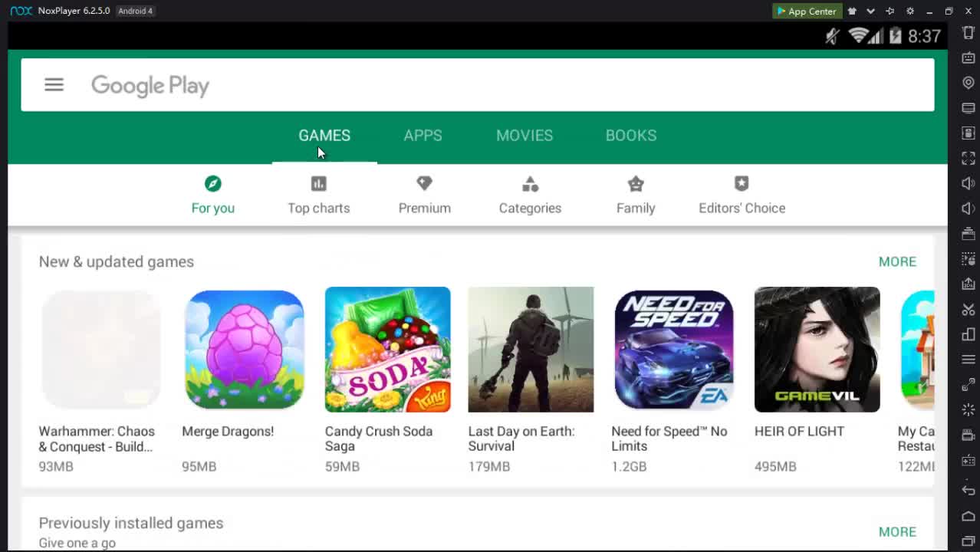Click the loading spinner icon in sidebar
The height and width of the screenshot is (552, 980).
(x=968, y=410)
